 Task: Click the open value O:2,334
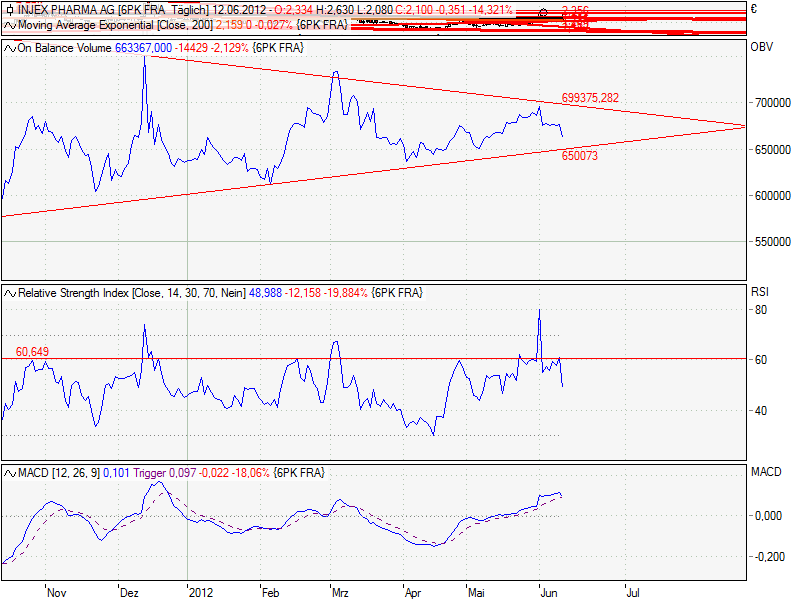[x=293, y=10]
